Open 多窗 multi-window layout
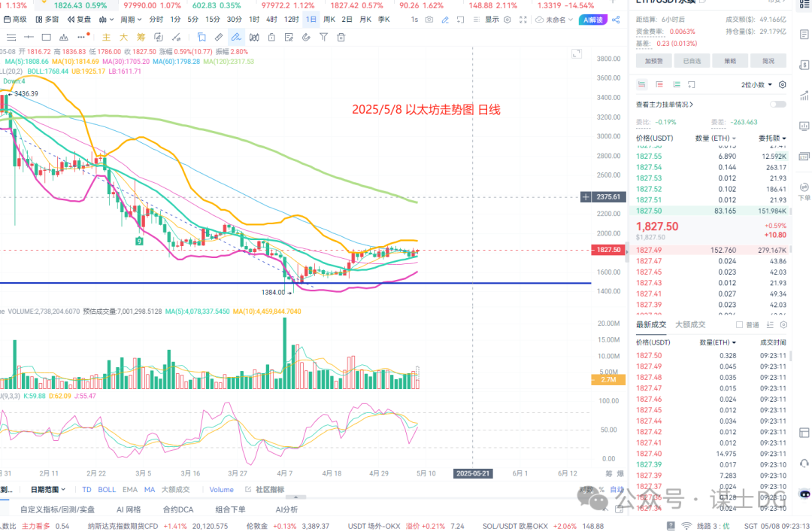The height and width of the screenshot is (532, 812). [47, 19]
